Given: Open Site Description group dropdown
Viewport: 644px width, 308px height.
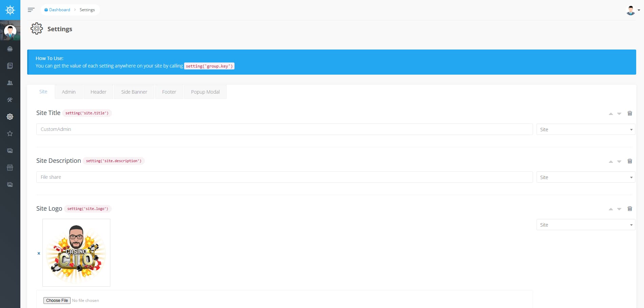Looking at the screenshot, I should click(586, 177).
